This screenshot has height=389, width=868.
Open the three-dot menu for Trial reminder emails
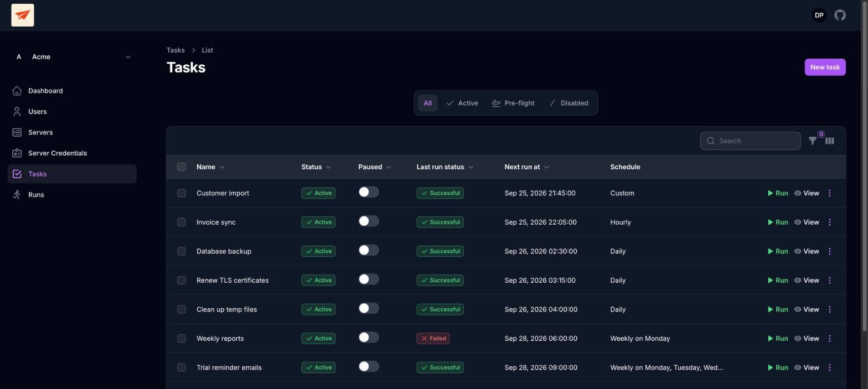point(829,367)
